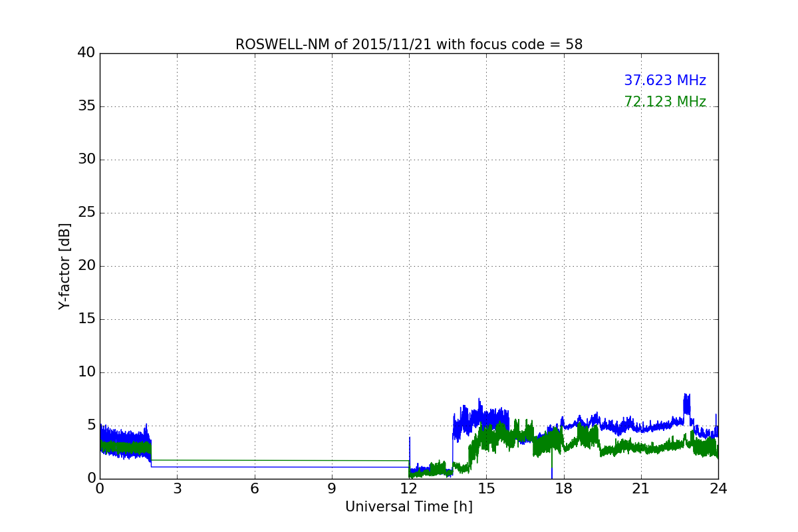Select the blue '37.623 MHz' legend label

(665, 80)
